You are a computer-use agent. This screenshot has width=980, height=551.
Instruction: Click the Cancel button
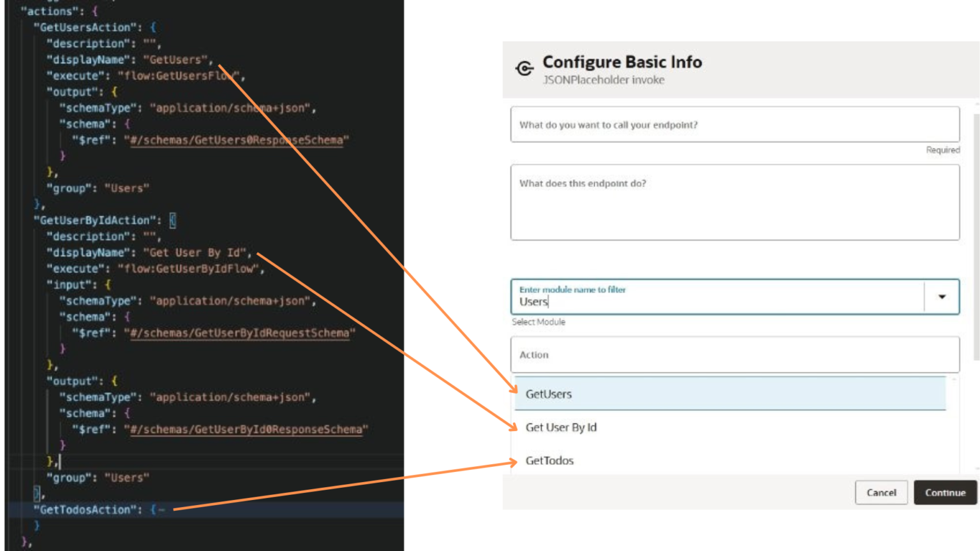tap(881, 492)
